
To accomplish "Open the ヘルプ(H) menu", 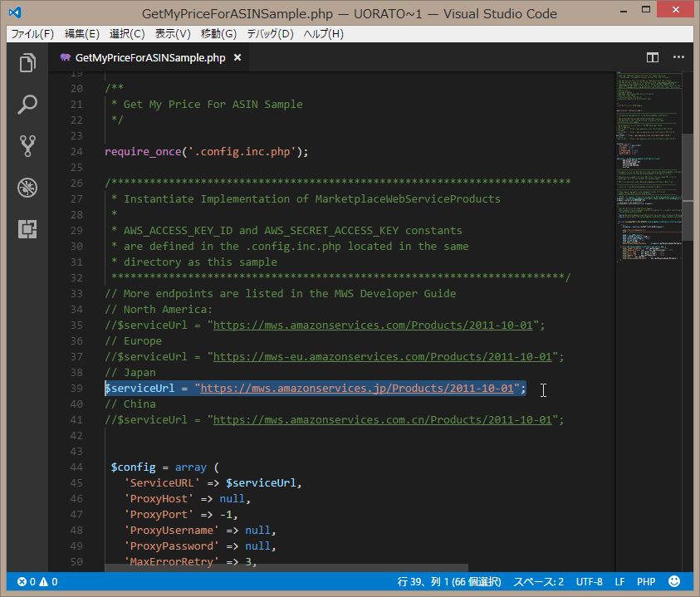I will pos(323,34).
